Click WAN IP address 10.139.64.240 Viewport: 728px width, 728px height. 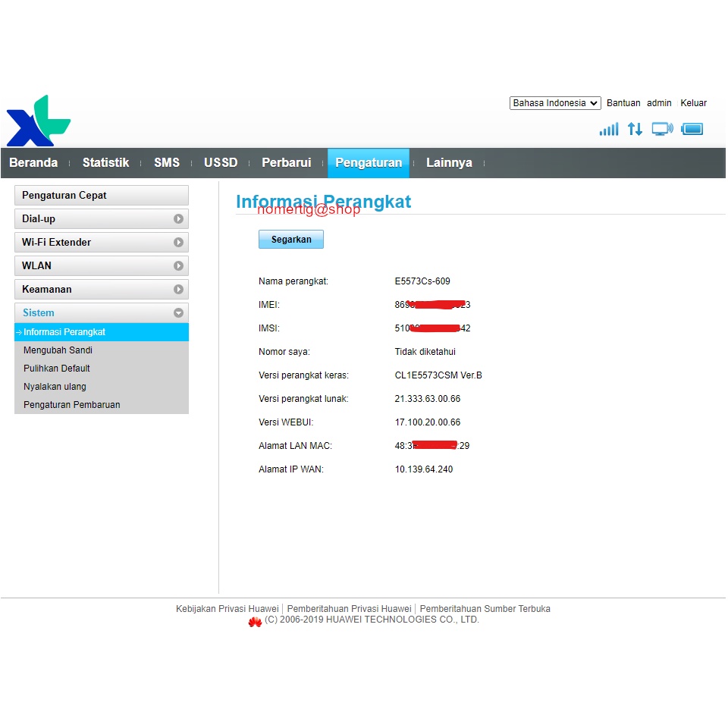423,469
